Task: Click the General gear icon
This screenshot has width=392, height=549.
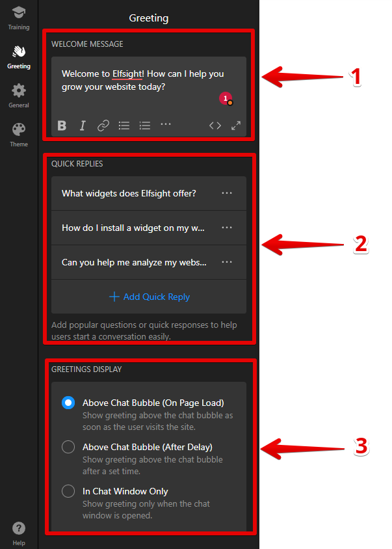Action: pos(19,90)
